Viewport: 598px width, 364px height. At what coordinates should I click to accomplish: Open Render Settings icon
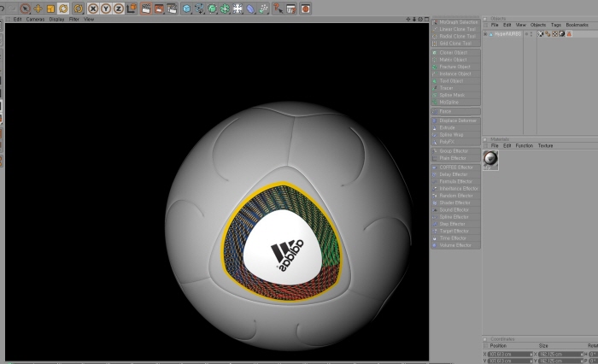click(172, 9)
